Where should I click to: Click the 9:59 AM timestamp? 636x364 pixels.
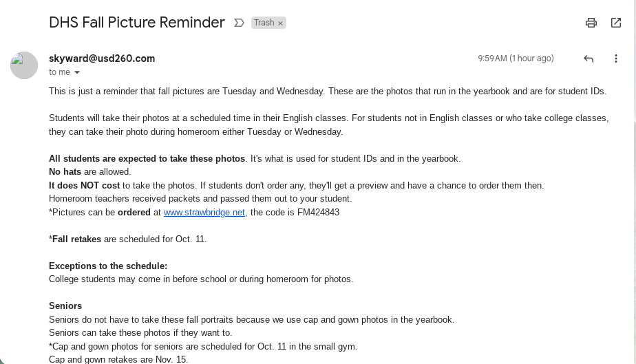click(516, 58)
